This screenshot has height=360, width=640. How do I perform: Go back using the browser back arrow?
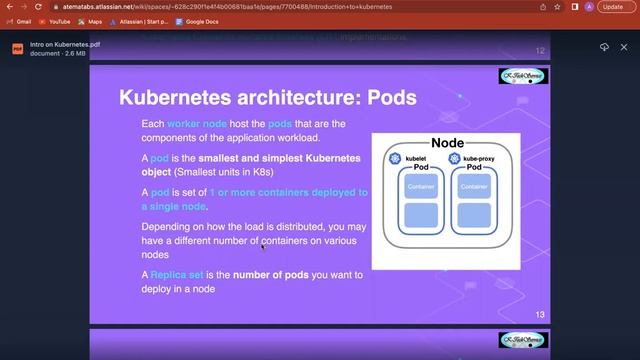pyautogui.click(x=9, y=7)
